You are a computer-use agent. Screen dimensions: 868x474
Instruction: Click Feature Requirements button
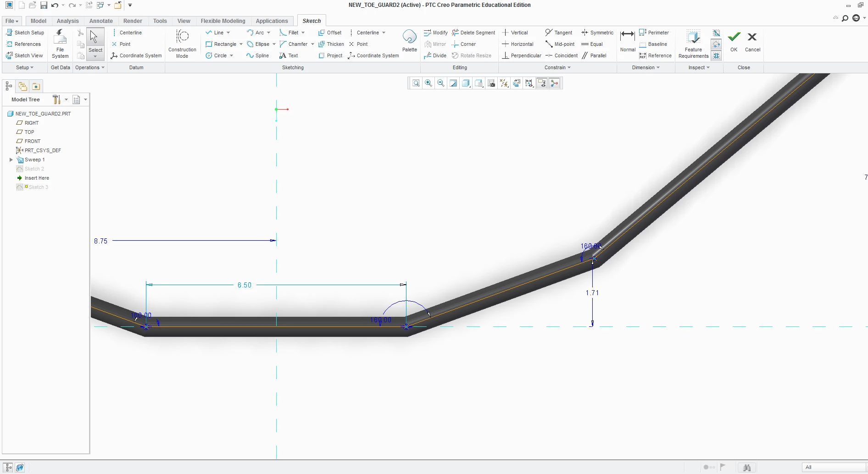693,44
